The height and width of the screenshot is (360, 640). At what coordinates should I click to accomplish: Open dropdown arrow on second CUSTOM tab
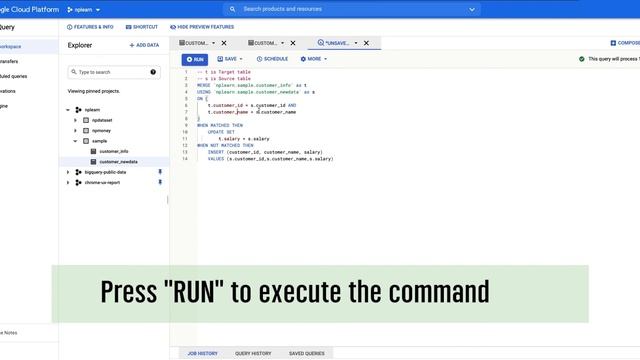(282, 43)
